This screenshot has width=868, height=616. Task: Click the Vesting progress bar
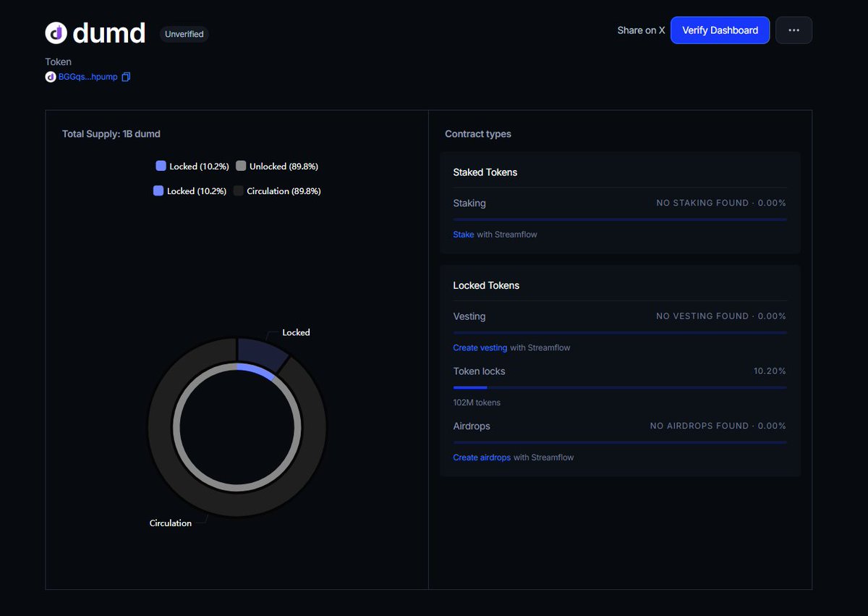point(620,332)
